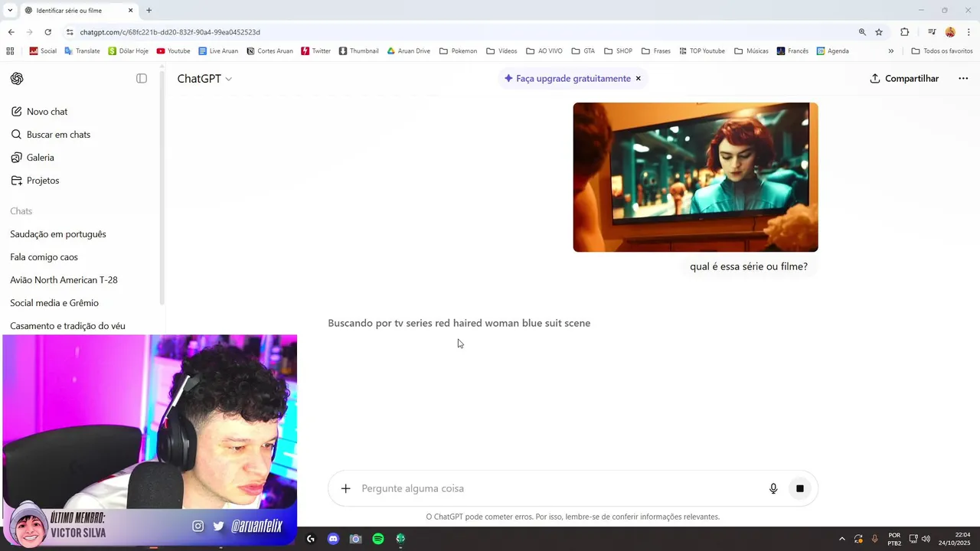Click the browser back arrow
980x551 pixels.
click(x=11, y=32)
